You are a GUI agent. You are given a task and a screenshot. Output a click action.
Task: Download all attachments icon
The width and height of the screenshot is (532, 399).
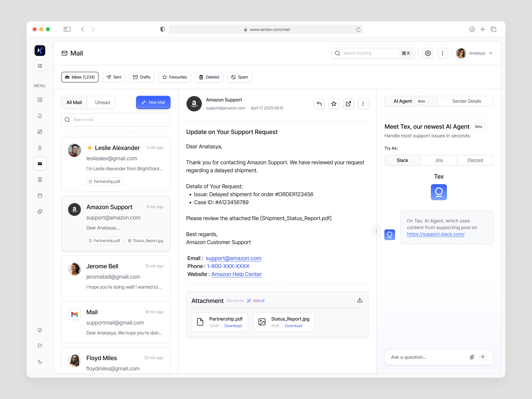(360, 300)
